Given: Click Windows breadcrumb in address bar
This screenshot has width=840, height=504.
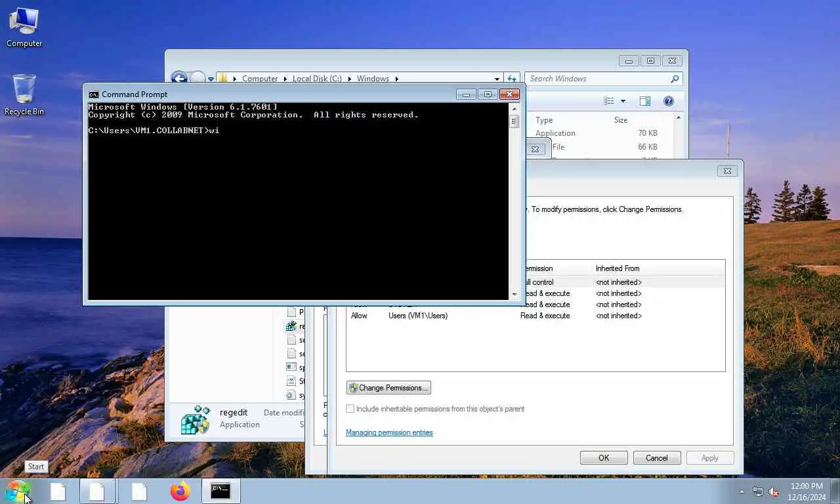Looking at the screenshot, I should click(x=373, y=79).
